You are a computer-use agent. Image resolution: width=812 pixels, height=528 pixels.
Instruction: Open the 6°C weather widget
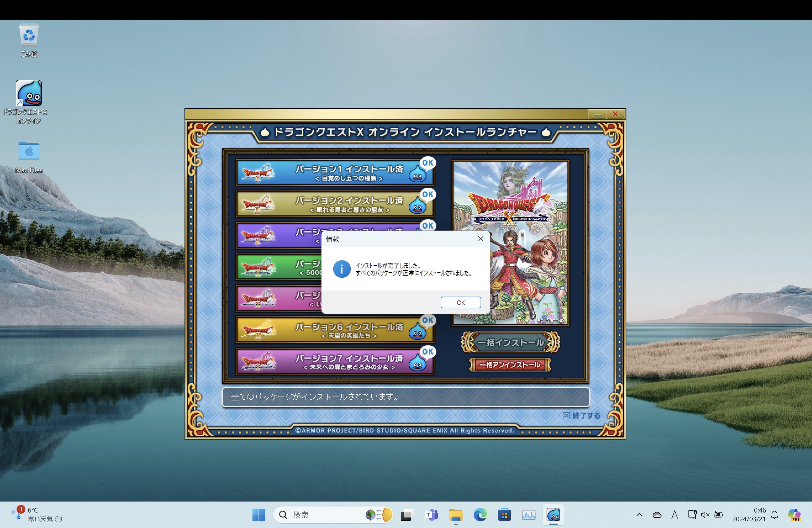[x=38, y=514]
